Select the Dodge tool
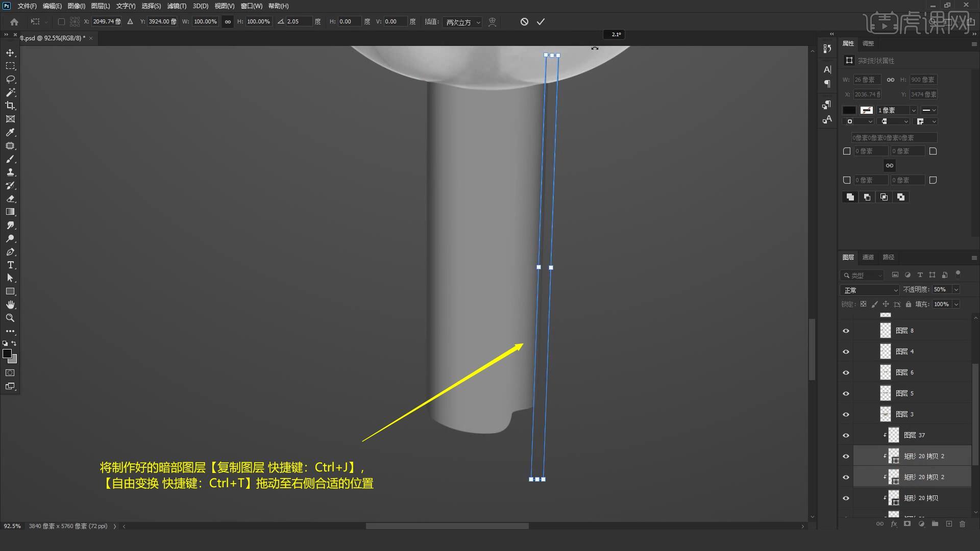The width and height of the screenshot is (980, 551). [x=10, y=238]
